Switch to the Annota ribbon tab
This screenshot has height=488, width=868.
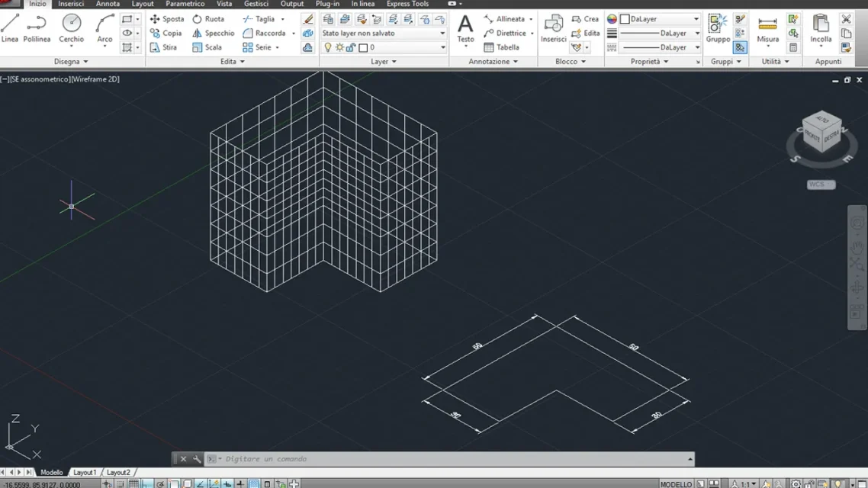pyautogui.click(x=108, y=4)
